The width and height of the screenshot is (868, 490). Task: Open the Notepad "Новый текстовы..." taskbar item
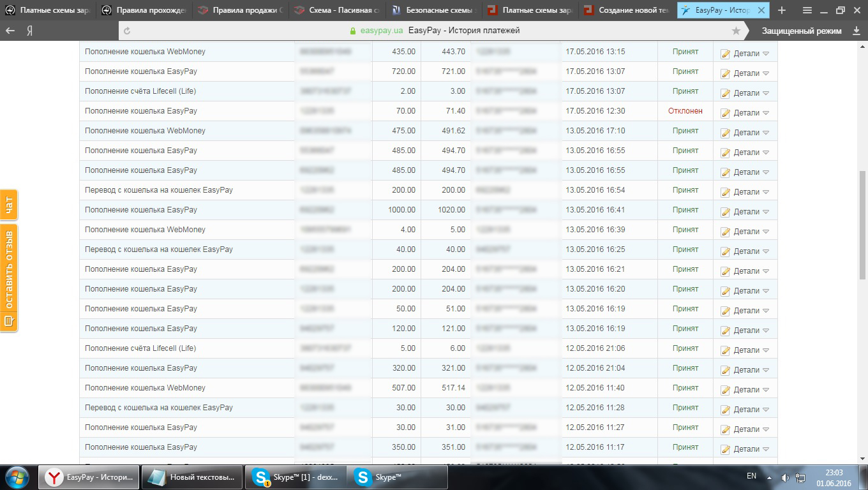click(192, 477)
